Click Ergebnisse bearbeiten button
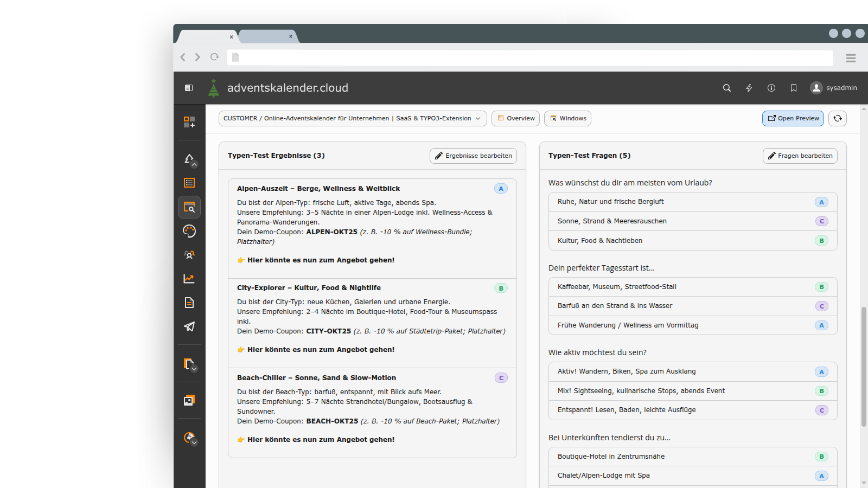Screen dimensions: 868x488 point(473,156)
